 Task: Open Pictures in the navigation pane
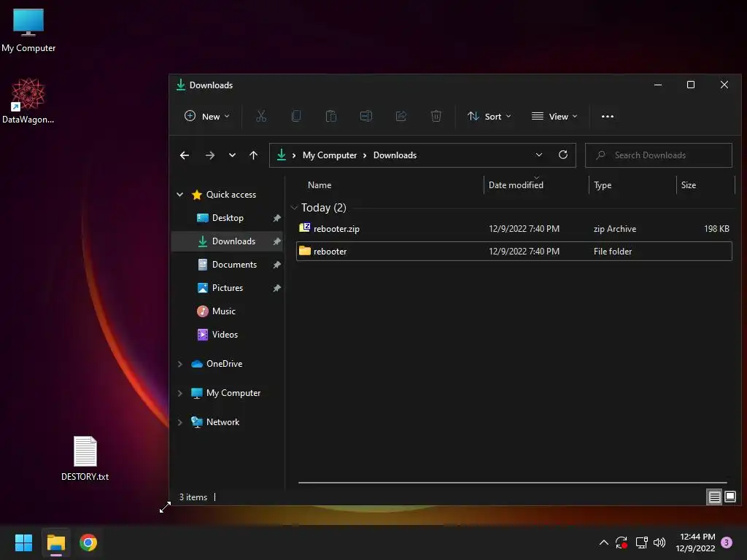228,287
